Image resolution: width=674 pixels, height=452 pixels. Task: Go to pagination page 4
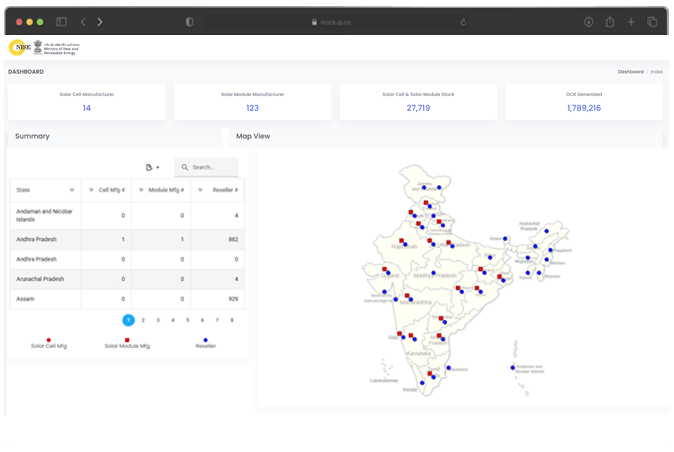173,320
